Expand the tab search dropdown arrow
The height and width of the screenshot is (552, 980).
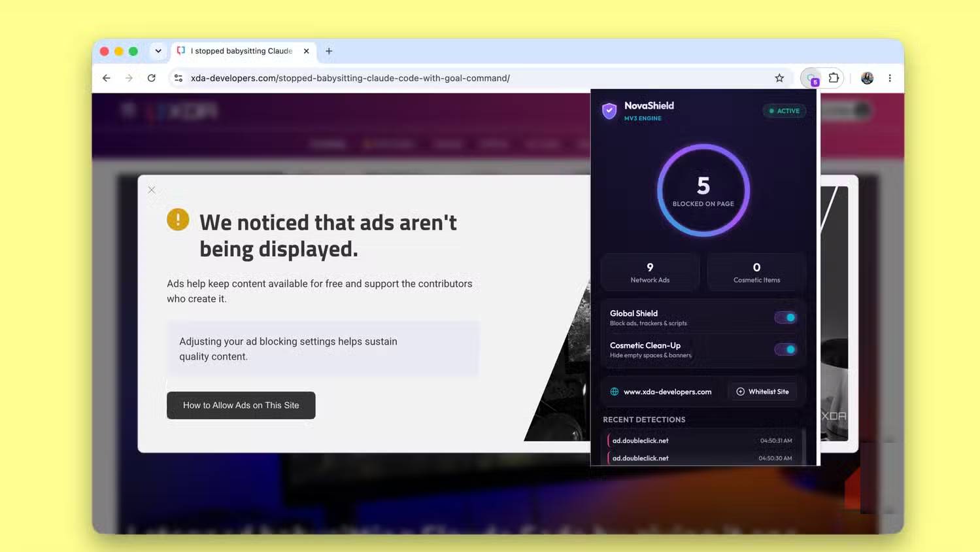158,51
